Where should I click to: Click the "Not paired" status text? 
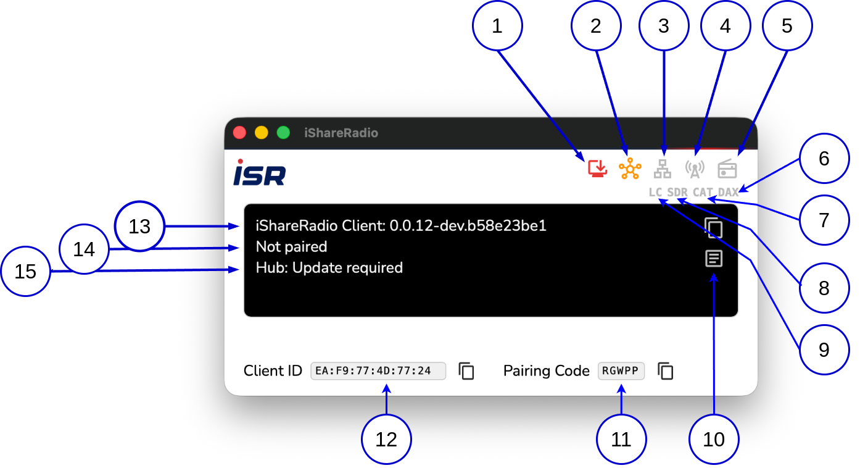pyautogui.click(x=290, y=246)
